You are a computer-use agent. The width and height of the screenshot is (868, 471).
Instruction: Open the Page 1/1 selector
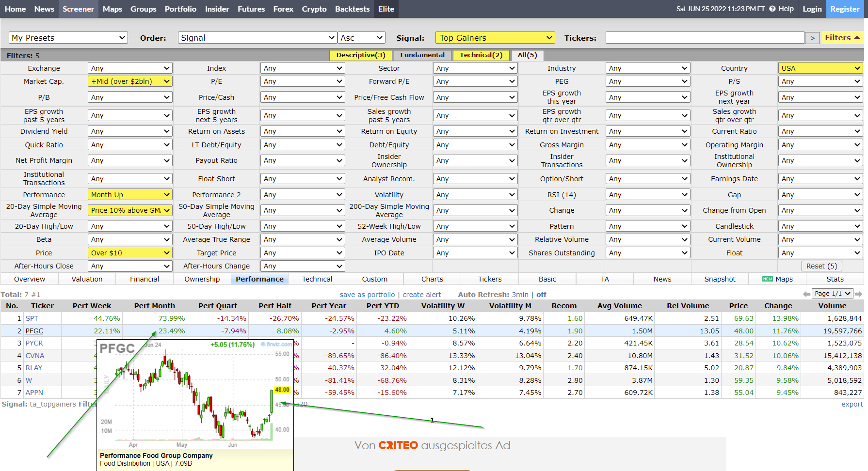click(x=833, y=294)
